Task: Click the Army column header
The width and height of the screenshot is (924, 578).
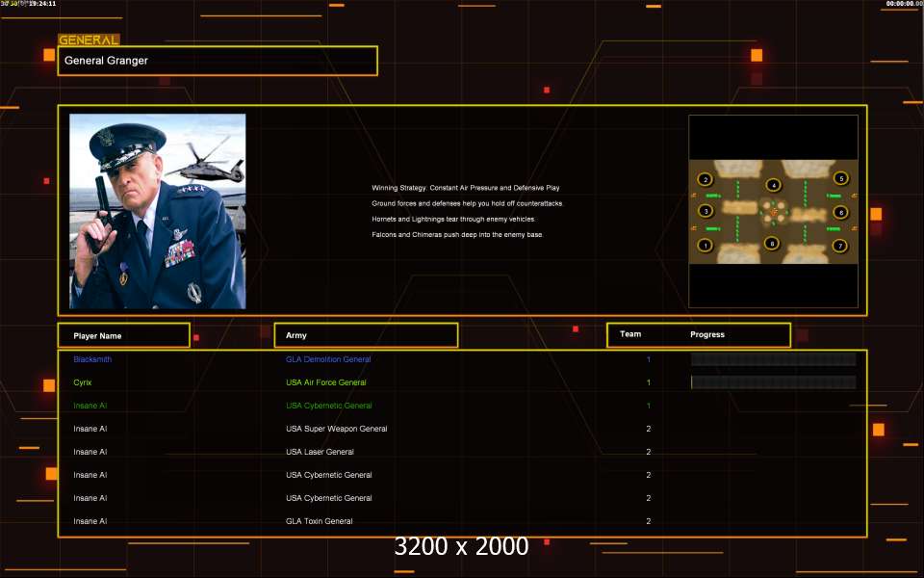Action: tap(366, 335)
